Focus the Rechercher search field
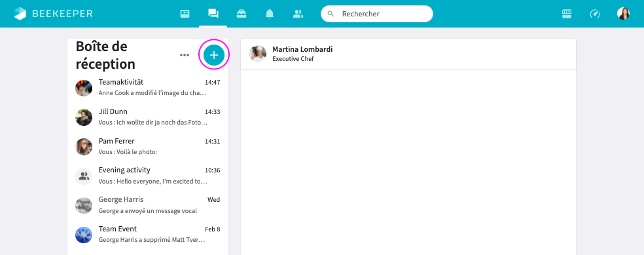The width and height of the screenshot is (644, 255). (x=376, y=14)
